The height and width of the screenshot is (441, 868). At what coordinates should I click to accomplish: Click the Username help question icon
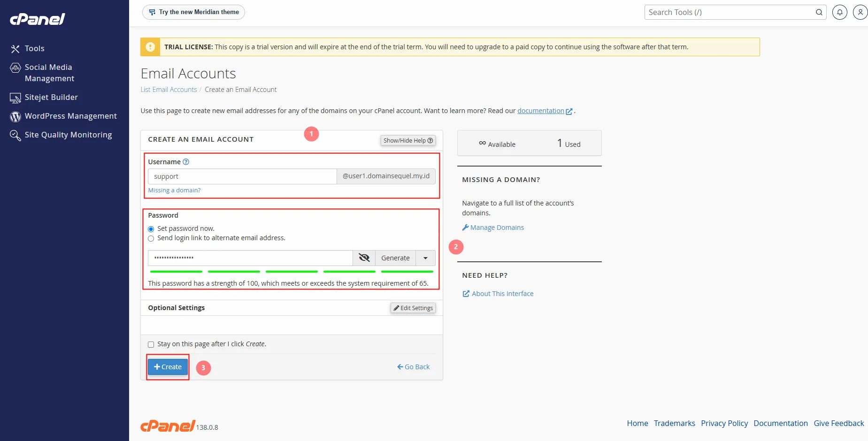click(x=186, y=162)
